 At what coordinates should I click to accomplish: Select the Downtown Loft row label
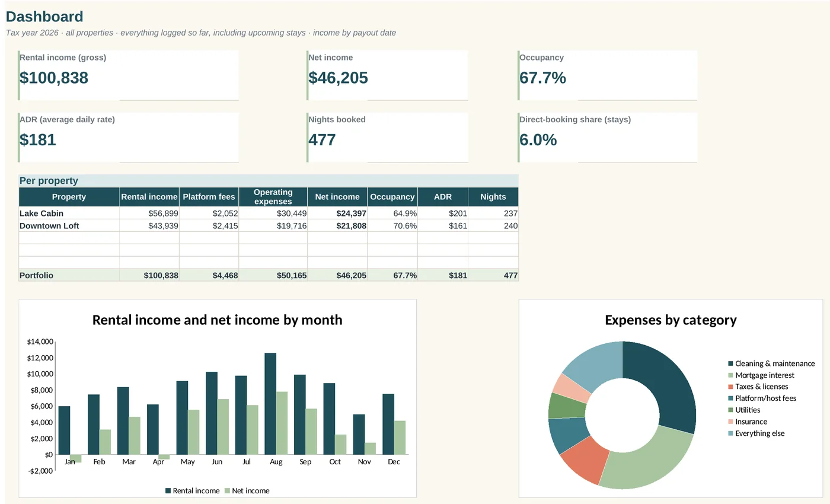click(x=49, y=226)
